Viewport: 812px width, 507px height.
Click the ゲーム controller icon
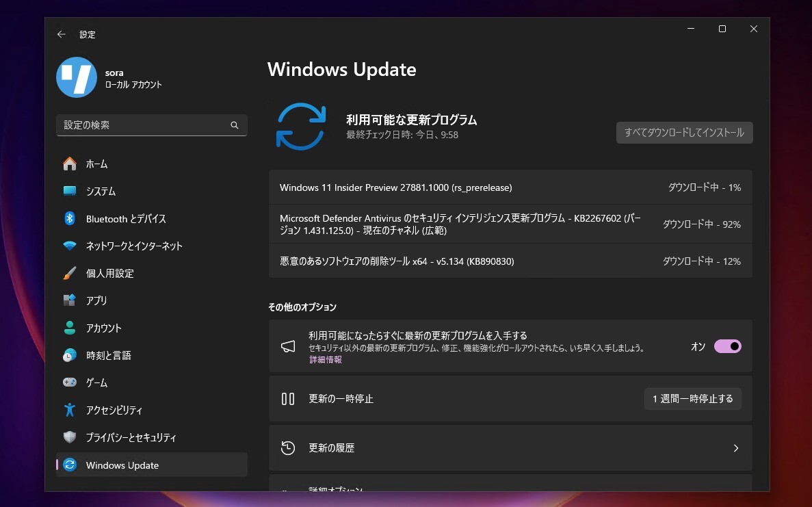(70, 382)
